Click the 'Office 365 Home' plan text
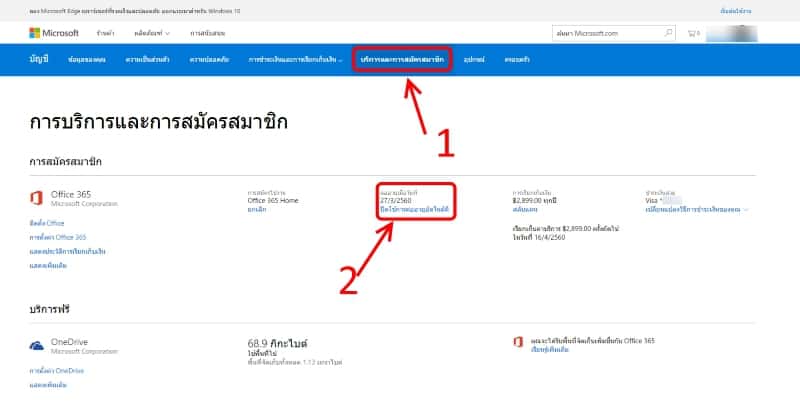 [x=273, y=201]
